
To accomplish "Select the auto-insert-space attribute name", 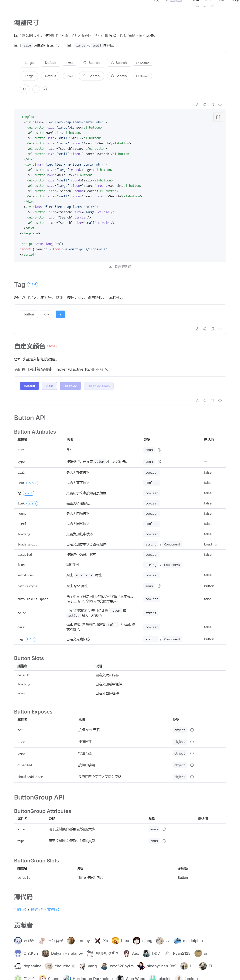I will coord(33,599).
